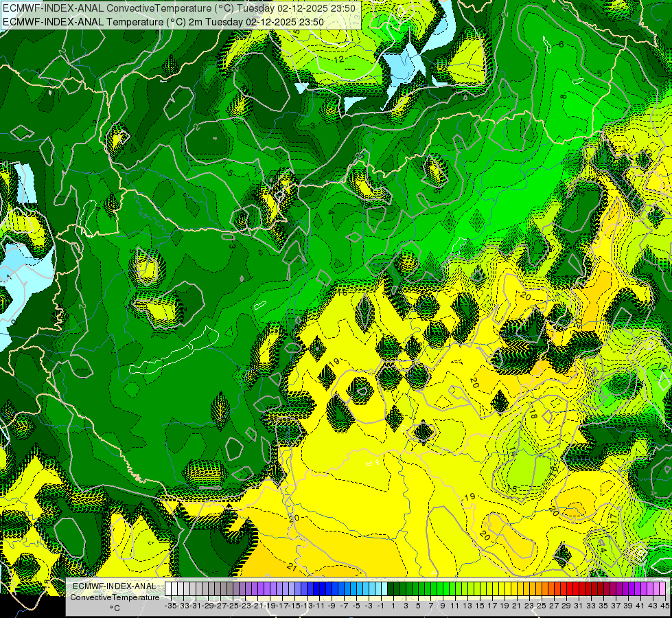Click the 6 contour label on the map
The image size is (672, 618).
coord(561,44)
